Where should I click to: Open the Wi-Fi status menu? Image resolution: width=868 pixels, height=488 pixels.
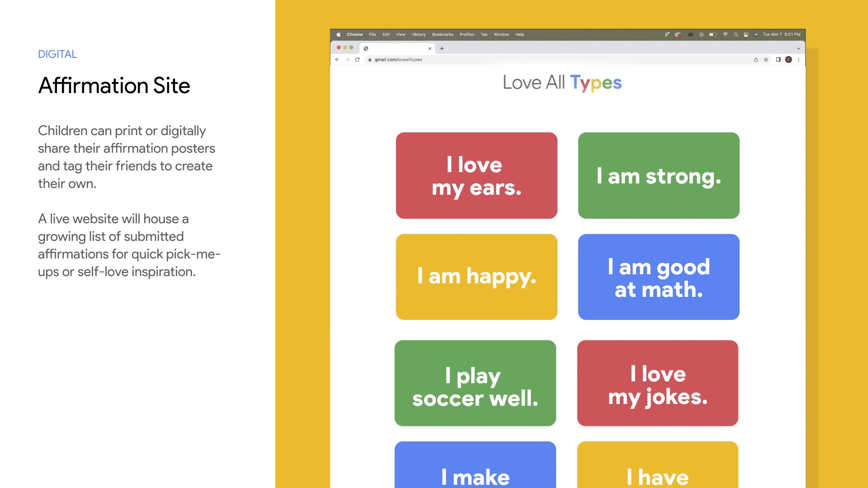725,34
